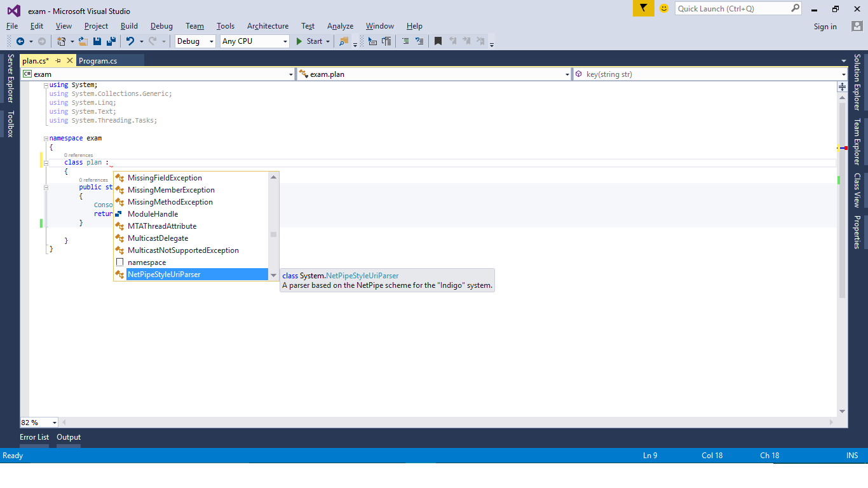Click the Open File folder icon

click(83, 41)
